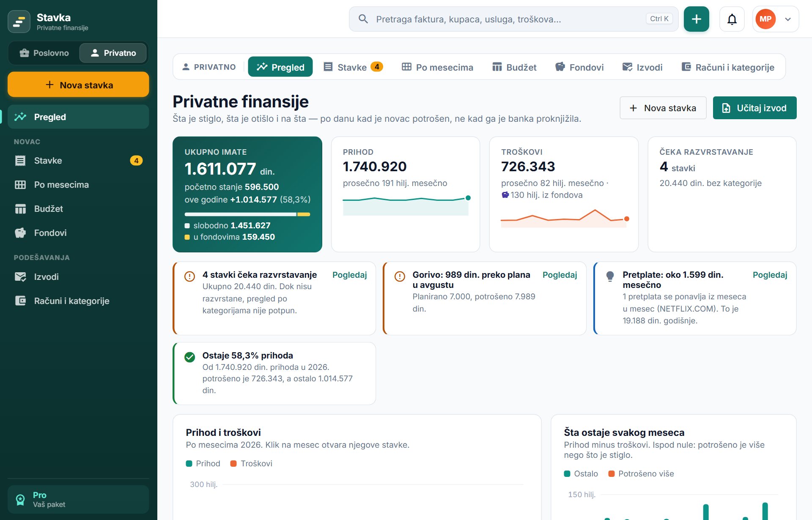Click the Računi i kategorije wallet icon in sidebar
Viewport: 812px width, 520px height.
pos(20,301)
